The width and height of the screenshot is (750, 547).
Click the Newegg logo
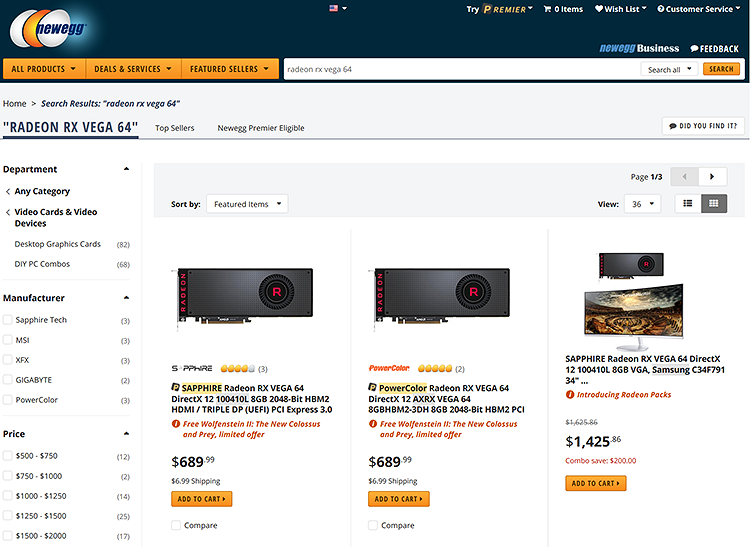click(x=48, y=29)
